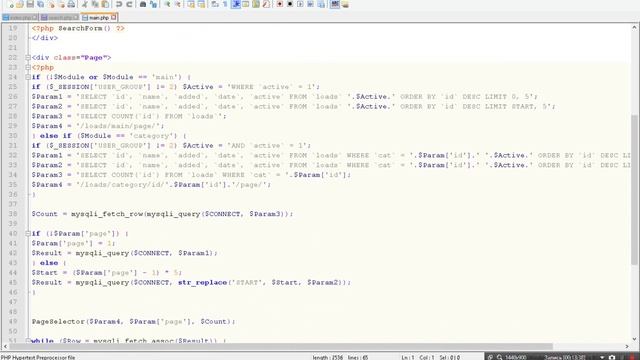Open a file with the Open folder icon
This screenshot has width=640, height=360.
pyautogui.click(x=20, y=4)
